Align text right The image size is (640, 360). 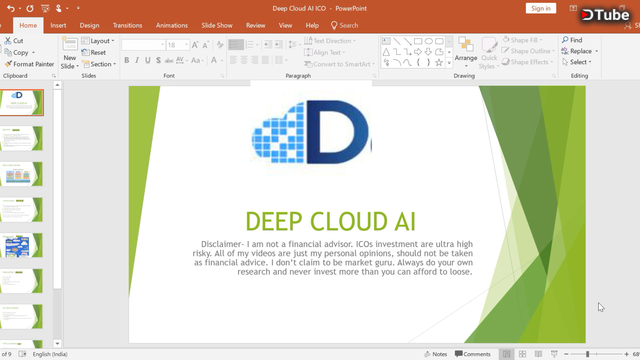pos(255,60)
